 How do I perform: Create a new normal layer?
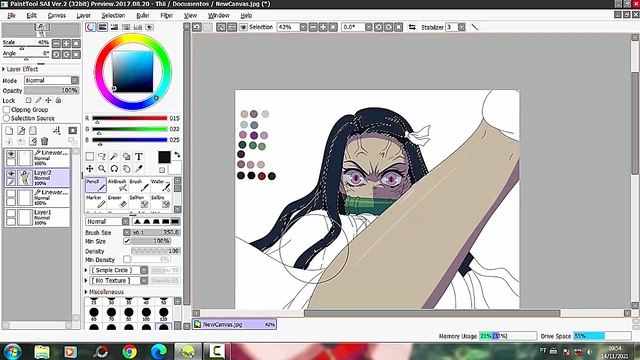(x=9, y=131)
